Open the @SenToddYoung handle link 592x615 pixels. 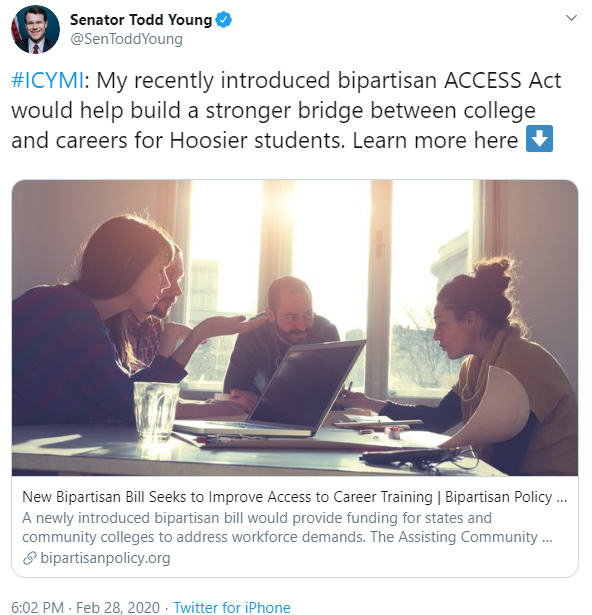tap(126, 39)
